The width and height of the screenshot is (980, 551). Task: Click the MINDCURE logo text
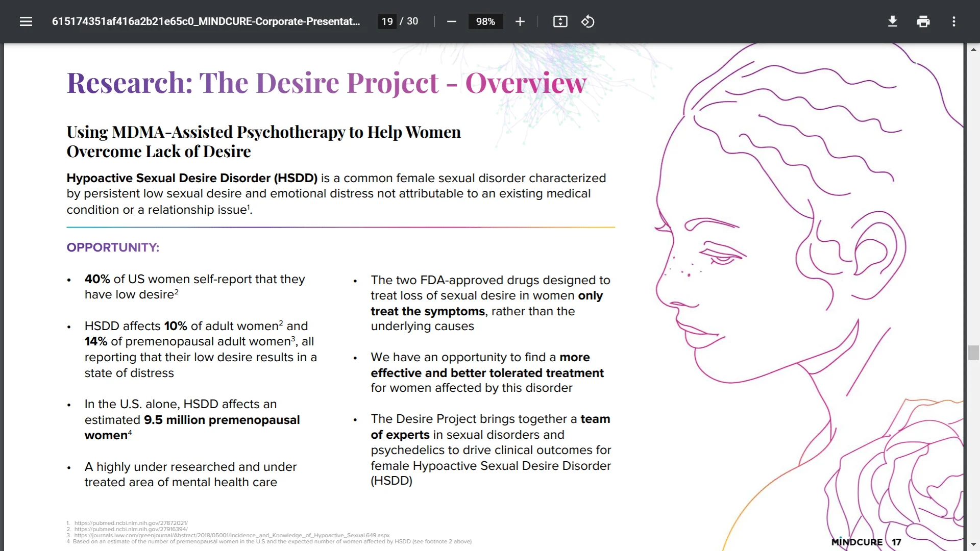pyautogui.click(x=857, y=542)
